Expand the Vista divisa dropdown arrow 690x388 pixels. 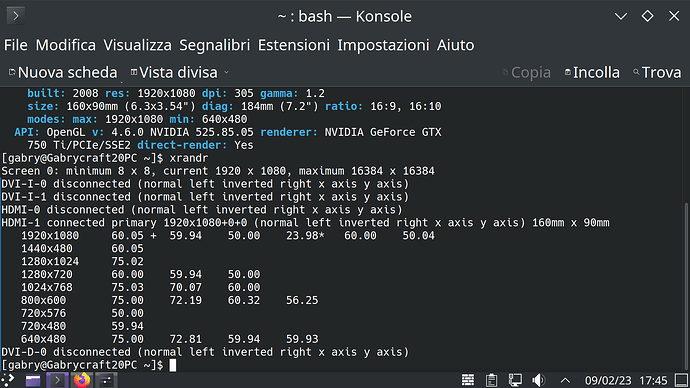coord(227,73)
